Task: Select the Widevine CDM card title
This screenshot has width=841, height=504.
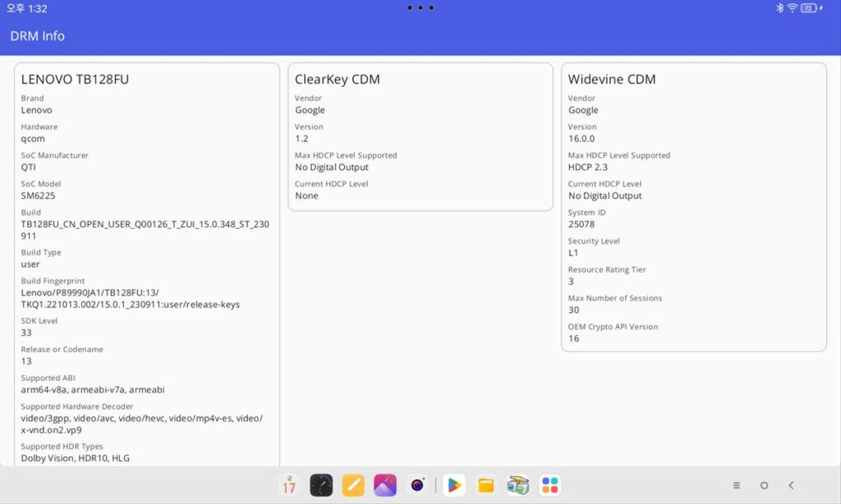Action: click(x=611, y=80)
